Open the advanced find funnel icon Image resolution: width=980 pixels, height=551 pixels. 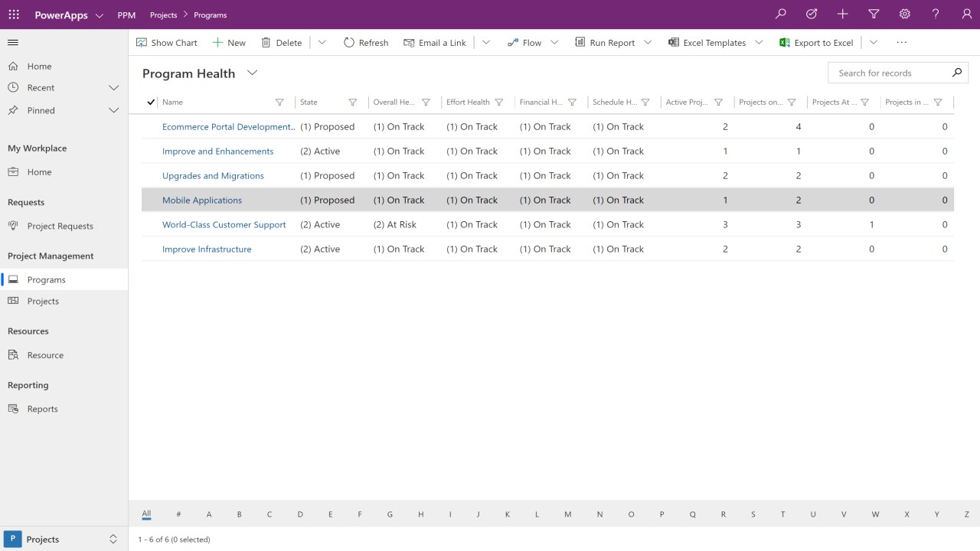(874, 15)
